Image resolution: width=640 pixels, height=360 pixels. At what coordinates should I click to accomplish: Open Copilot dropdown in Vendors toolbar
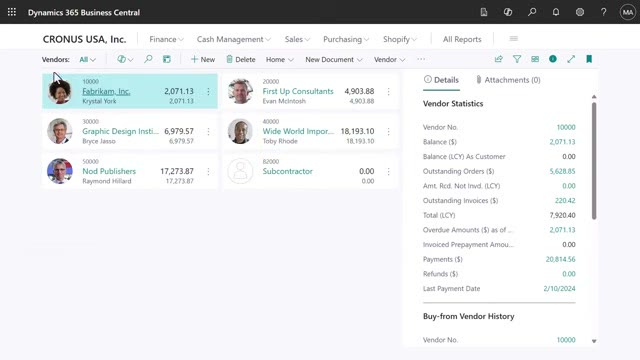click(x=125, y=59)
